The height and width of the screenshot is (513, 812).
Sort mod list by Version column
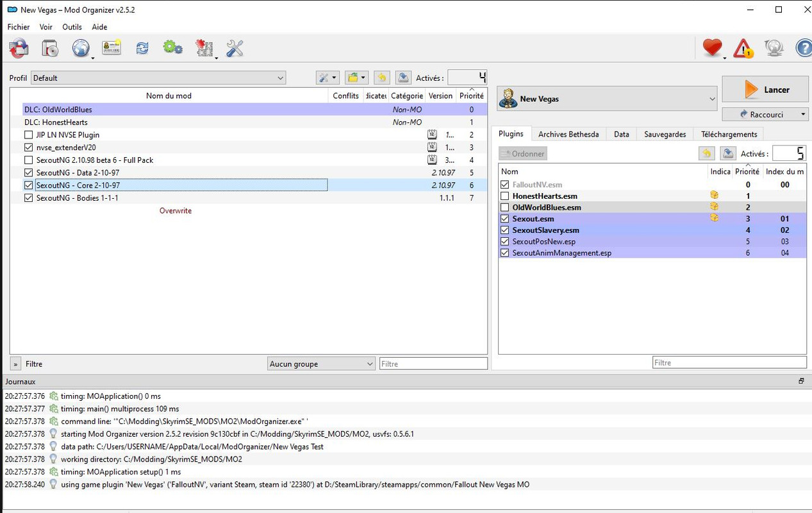(x=440, y=96)
